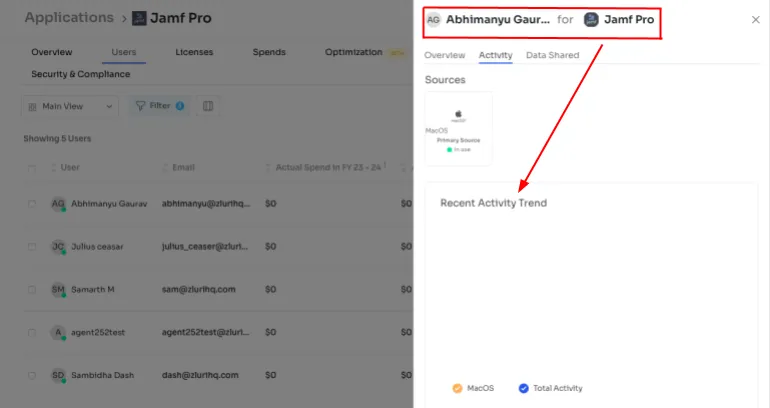Click the JC avatar for Julius ceasar
This screenshot has width=770, height=408.
pos(58,246)
